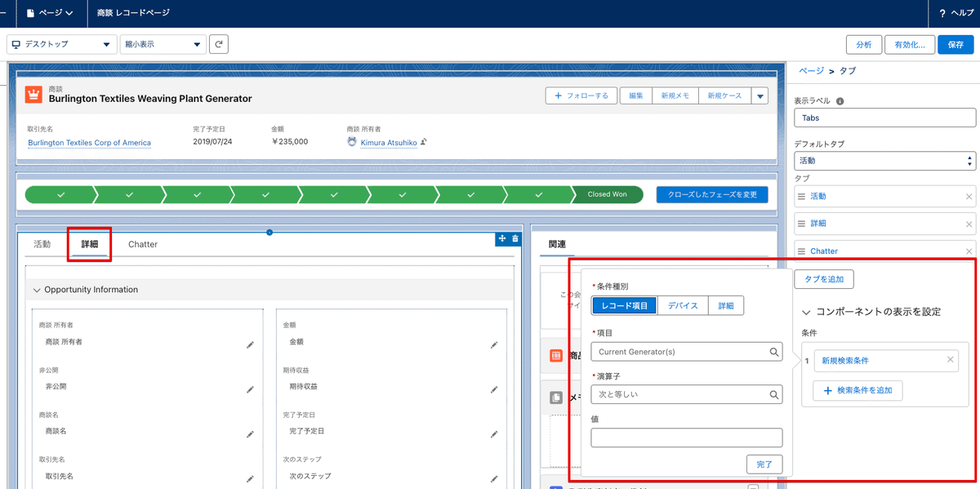Select デバイス filter type
This screenshot has height=489, width=980.
click(683, 305)
